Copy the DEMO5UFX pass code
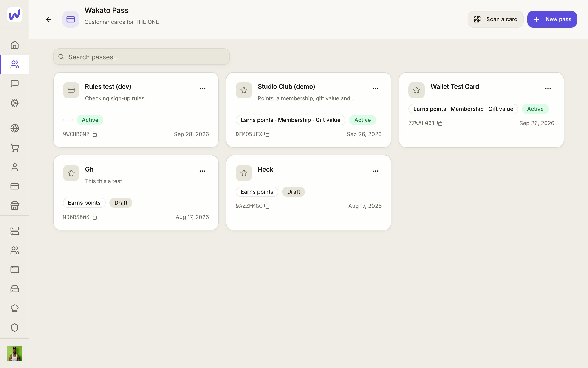This screenshot has height=368, width=588. 267,134
